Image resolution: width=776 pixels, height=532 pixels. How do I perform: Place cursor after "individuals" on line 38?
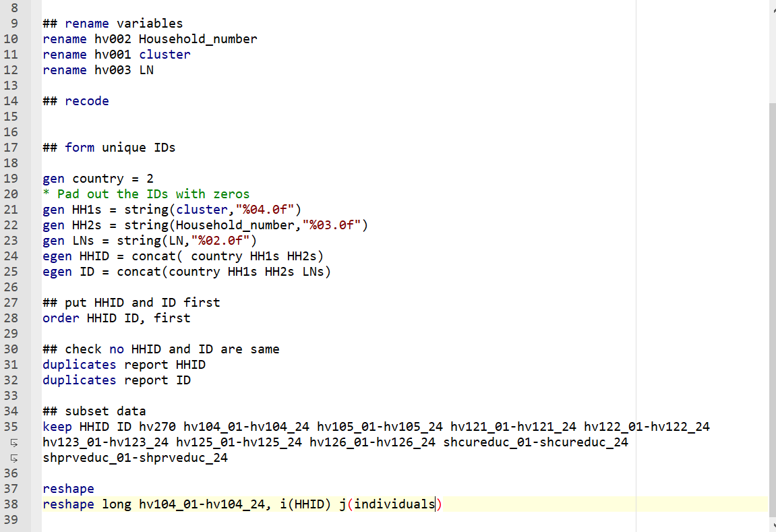point(436,504)
